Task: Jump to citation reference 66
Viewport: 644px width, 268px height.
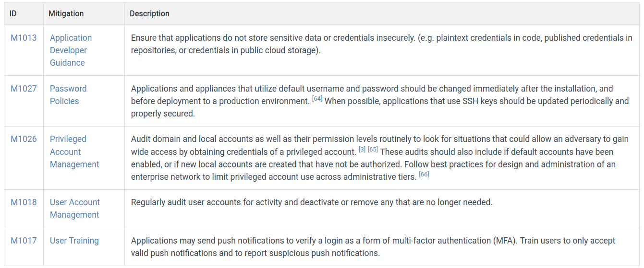Action: 424,175
